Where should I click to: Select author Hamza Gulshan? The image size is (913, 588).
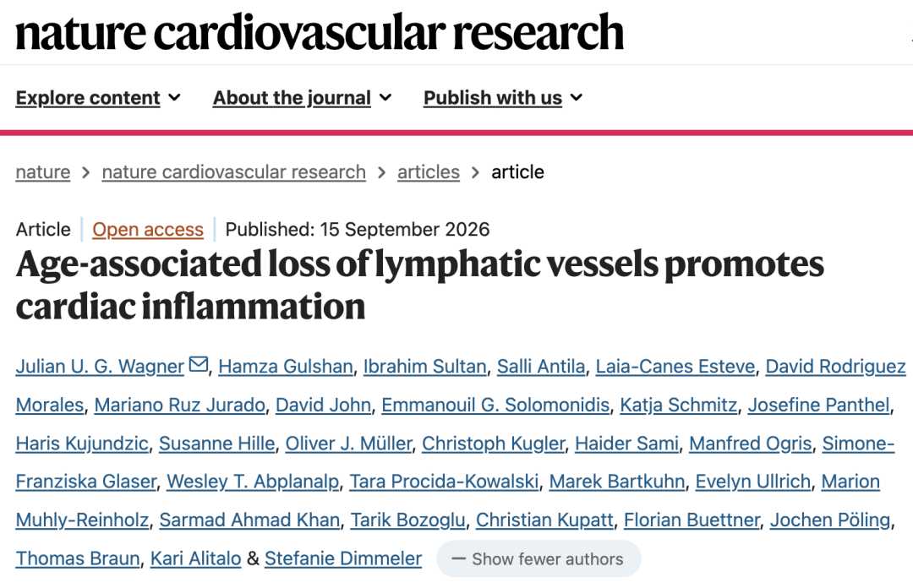[286, 366]
